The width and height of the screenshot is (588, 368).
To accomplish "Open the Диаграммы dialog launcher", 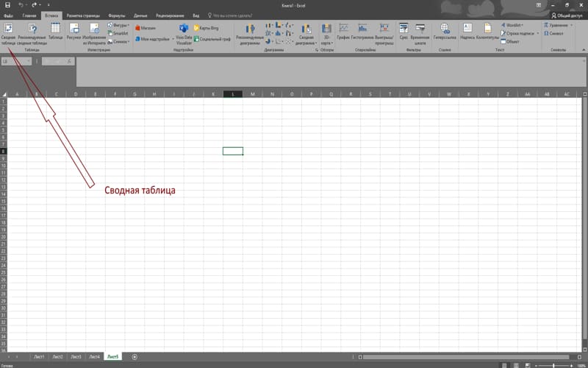I will 316,49.
